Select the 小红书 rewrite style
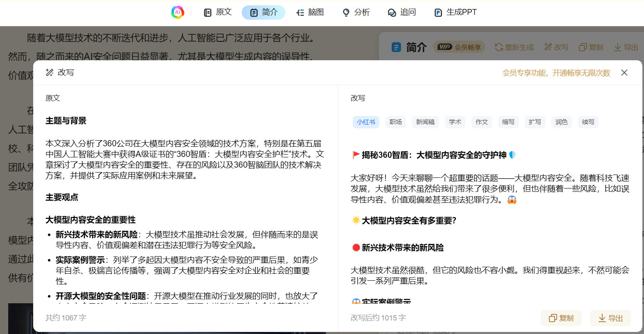The height and width of the screenshot is (334, 644). pyautogui.click(x=366, y=122)
